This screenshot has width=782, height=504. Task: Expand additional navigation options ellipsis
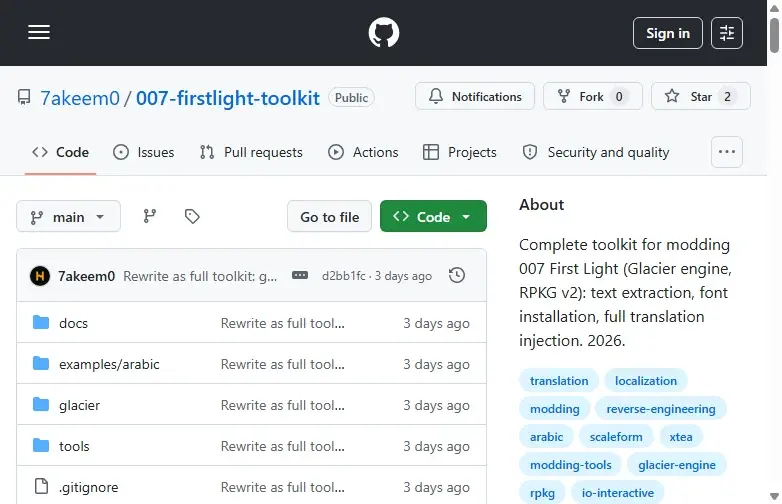tap(727, 152)
